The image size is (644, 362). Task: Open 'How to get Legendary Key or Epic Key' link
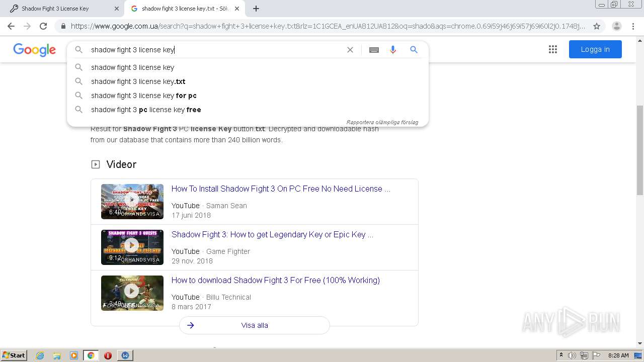272,234
